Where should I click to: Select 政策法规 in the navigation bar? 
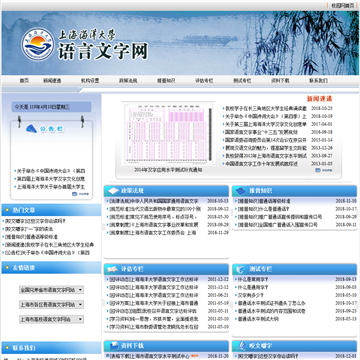(128, 81)
